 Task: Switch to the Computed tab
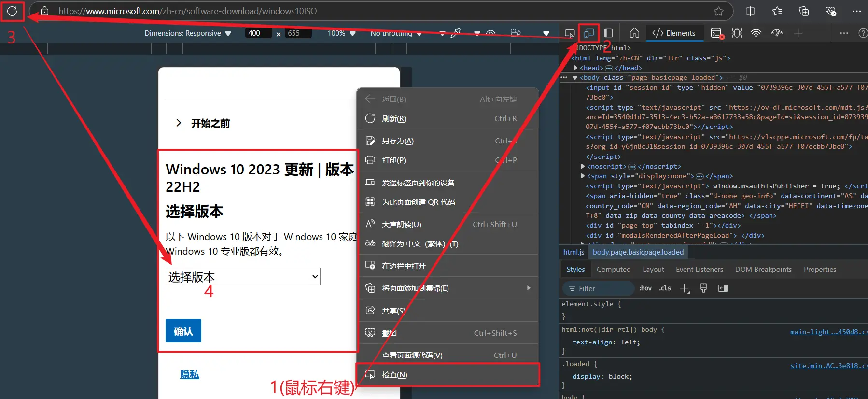click(x=614, y=270)
